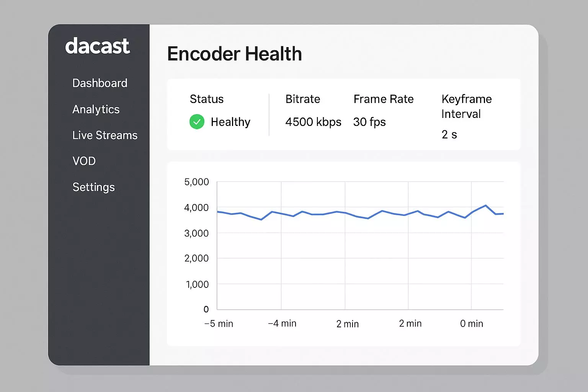
Task: Open Settings from the sidebar
Action: coord(93,187)
